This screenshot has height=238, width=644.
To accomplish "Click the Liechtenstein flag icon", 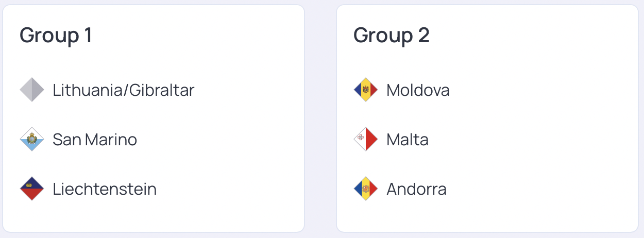I will (x=32, y=189).
